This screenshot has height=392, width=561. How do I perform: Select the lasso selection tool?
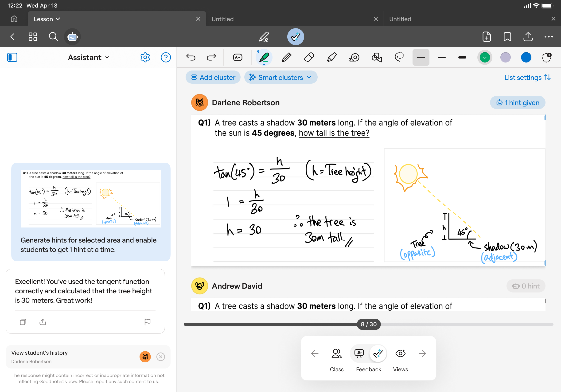coord(399,57)
